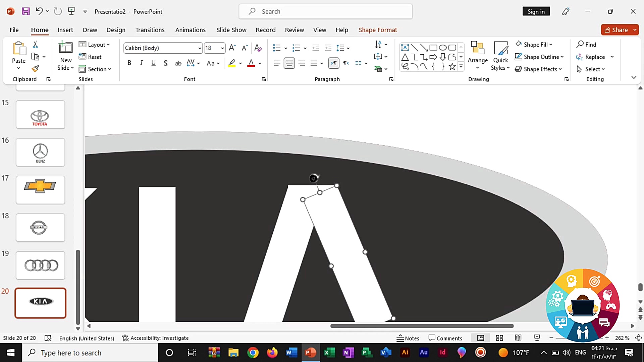This screenshot has width=644, height=362.
Task: Click the Quick Styles icon
Action: click(500, 48)
